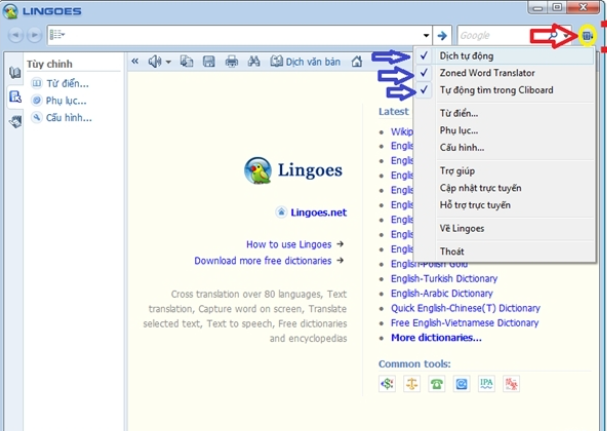Click the Common tools: heading
Viewport: 607px width, 431px height.
click(x=415, y=364)
